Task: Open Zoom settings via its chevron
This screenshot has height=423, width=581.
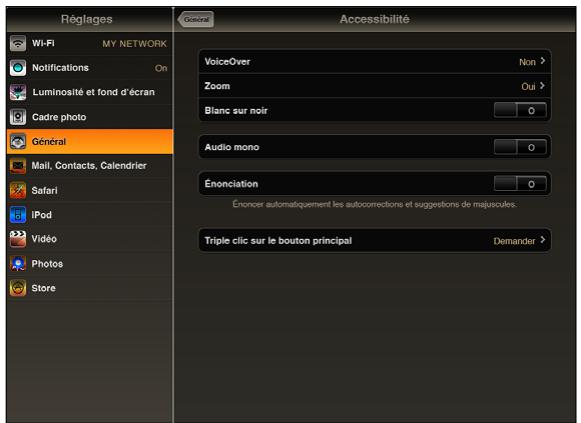Action: click(542, 86)
